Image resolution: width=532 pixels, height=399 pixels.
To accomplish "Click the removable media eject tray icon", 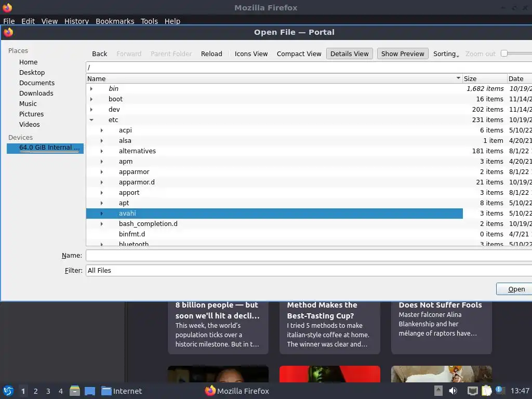I will [x=438, y=391].
